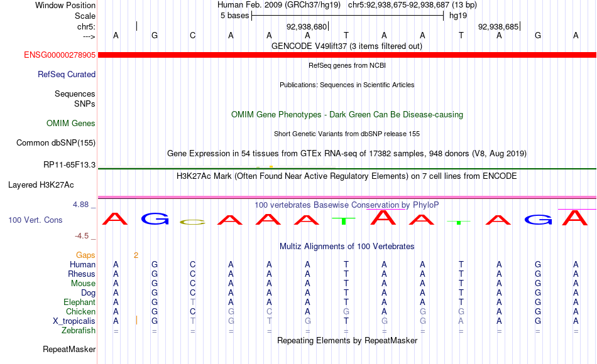Click the 4.88 PhyloP upper scale value
Screen dimensions: 597x364
pos(80,205)
